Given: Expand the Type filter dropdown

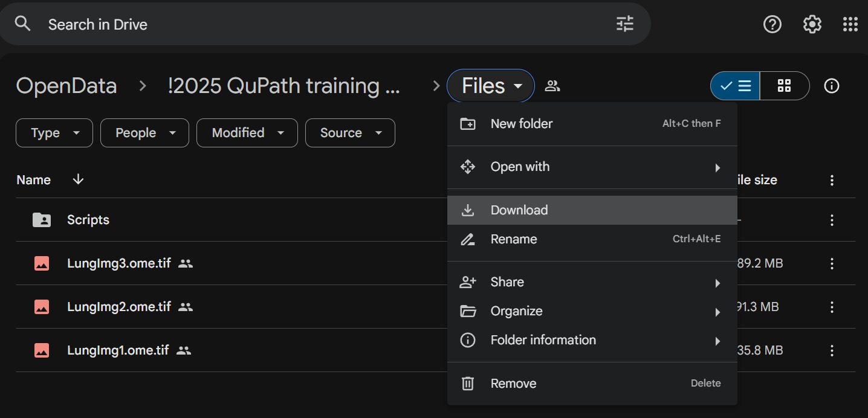Looking at the screenshot, I should pyautogui.click(x=54, y=133).
